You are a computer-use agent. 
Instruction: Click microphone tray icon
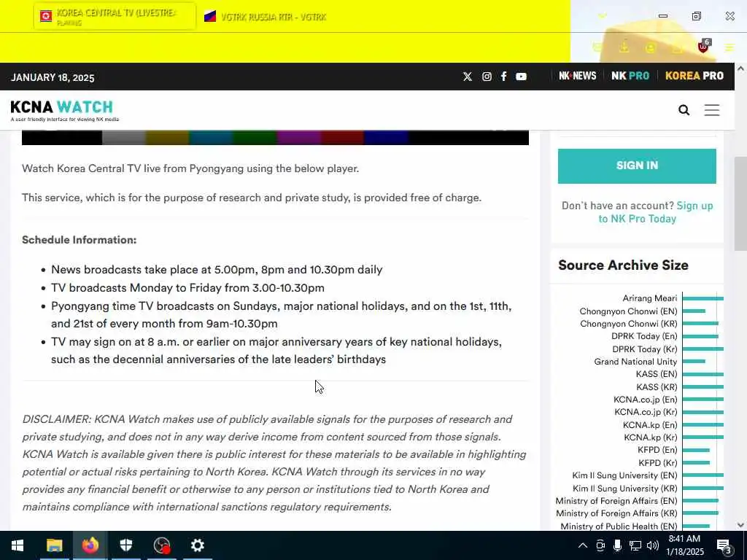[617, 545]
